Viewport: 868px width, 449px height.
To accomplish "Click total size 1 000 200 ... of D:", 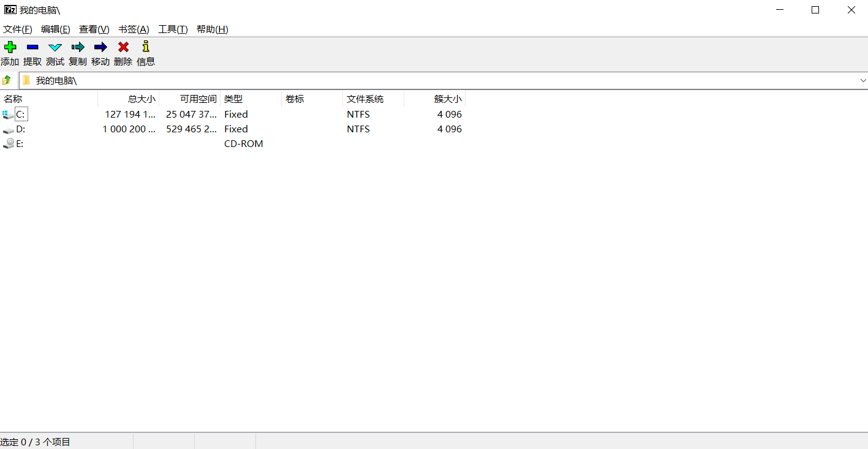I will (129, 129).
